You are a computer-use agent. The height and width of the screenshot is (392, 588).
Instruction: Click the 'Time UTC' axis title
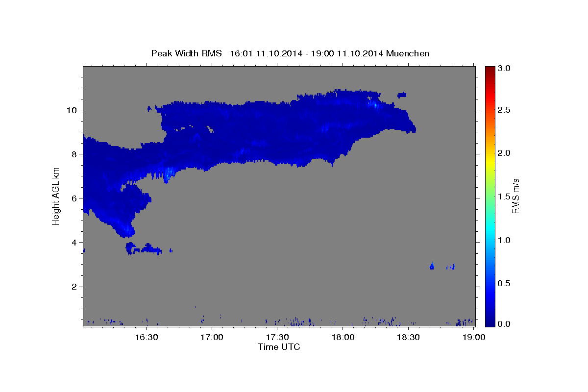[279, 347]
